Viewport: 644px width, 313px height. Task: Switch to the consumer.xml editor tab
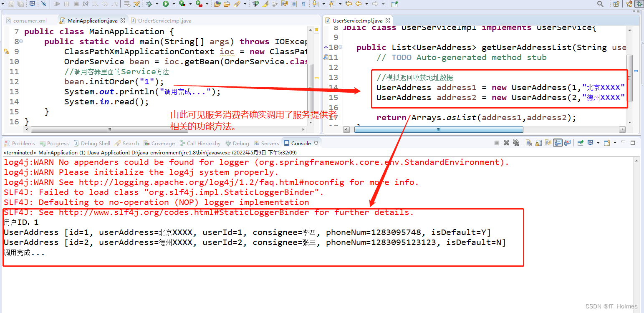click(x=27, y=20)
